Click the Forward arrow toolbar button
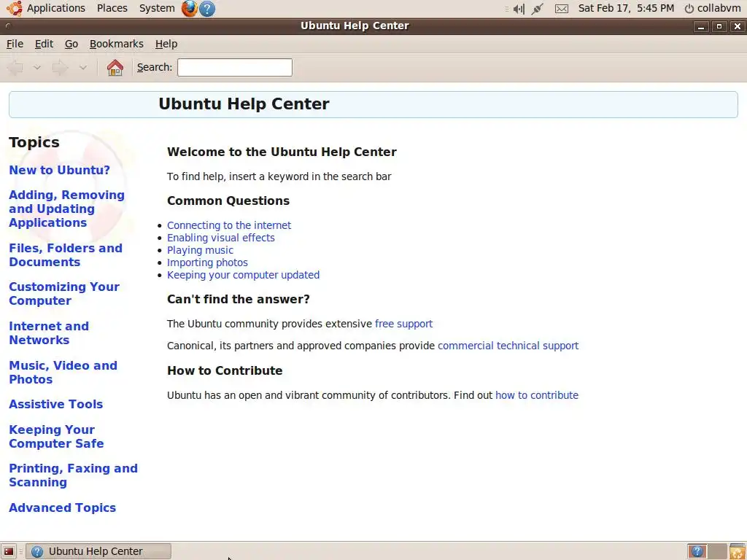Image resolution: width=747 pixels, height=560 pixels. [x=60, y=68]
